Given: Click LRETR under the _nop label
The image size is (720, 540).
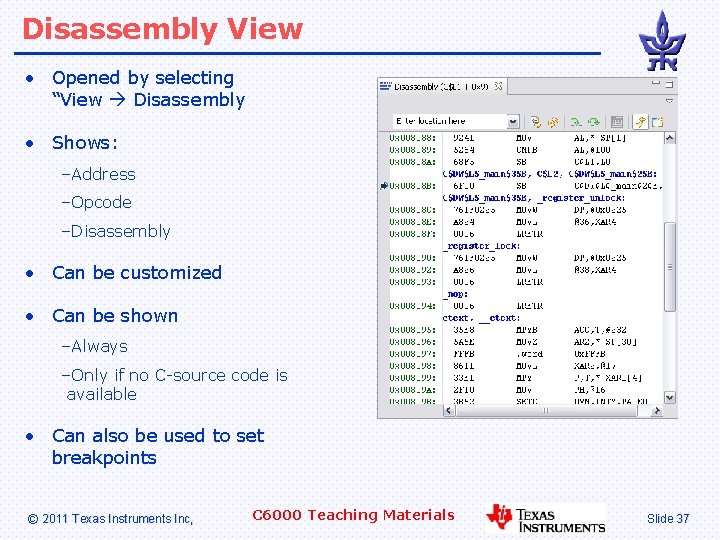Looking at the screenshot, I should pyautogui.click(x=529, y=306).
